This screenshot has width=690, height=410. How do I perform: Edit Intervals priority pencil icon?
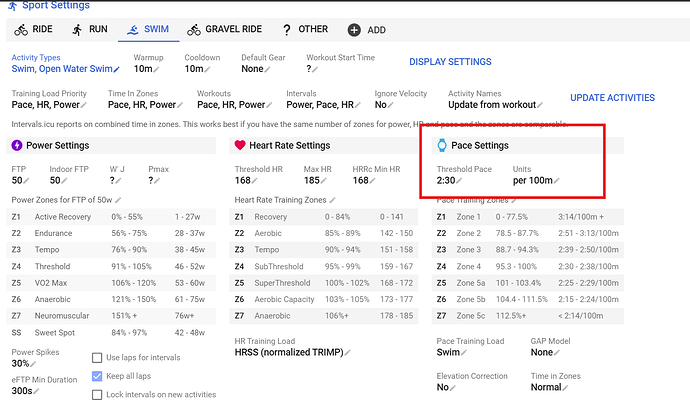pyautogui.click(x=358, y=105)
